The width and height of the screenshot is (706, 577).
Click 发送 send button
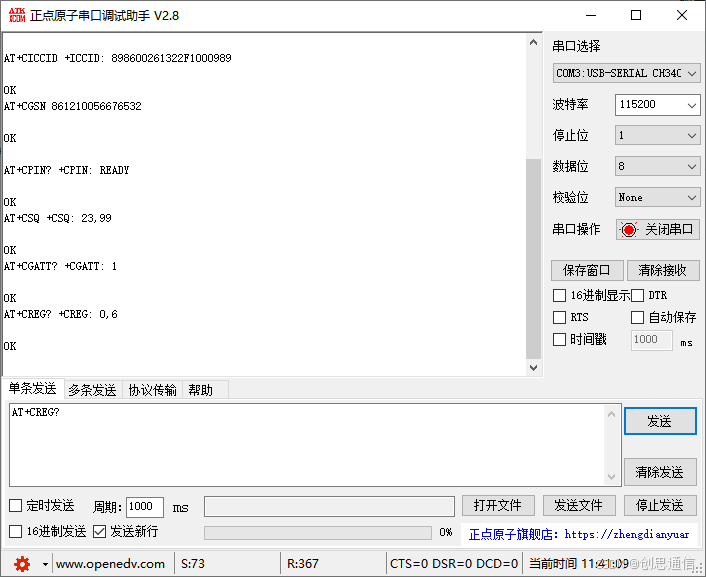point(660,421)
